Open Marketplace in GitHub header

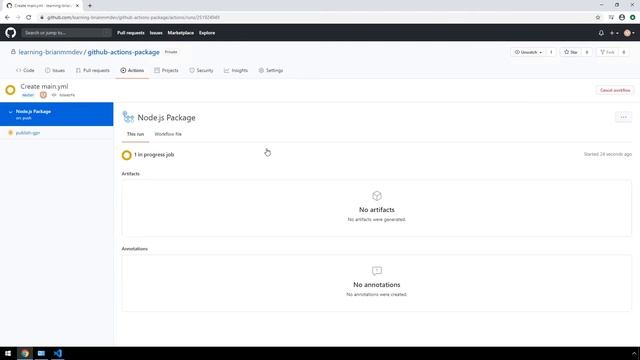tap(181, 33)
